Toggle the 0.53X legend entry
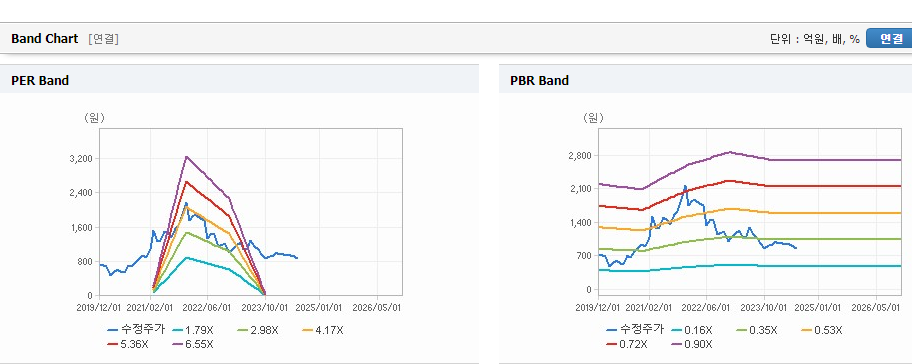912x364 pixels. pyautogui.click(x=822, y=330)
